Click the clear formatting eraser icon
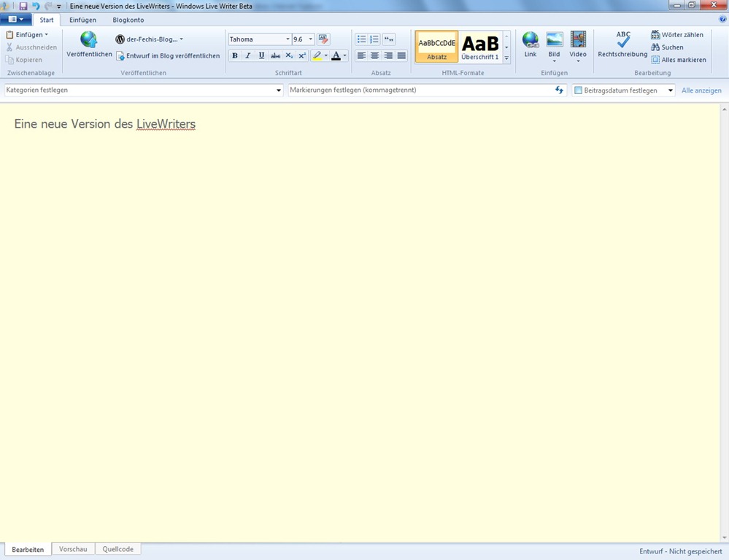The height and width of the screenshot is (560, 729). tap(323, 39)
